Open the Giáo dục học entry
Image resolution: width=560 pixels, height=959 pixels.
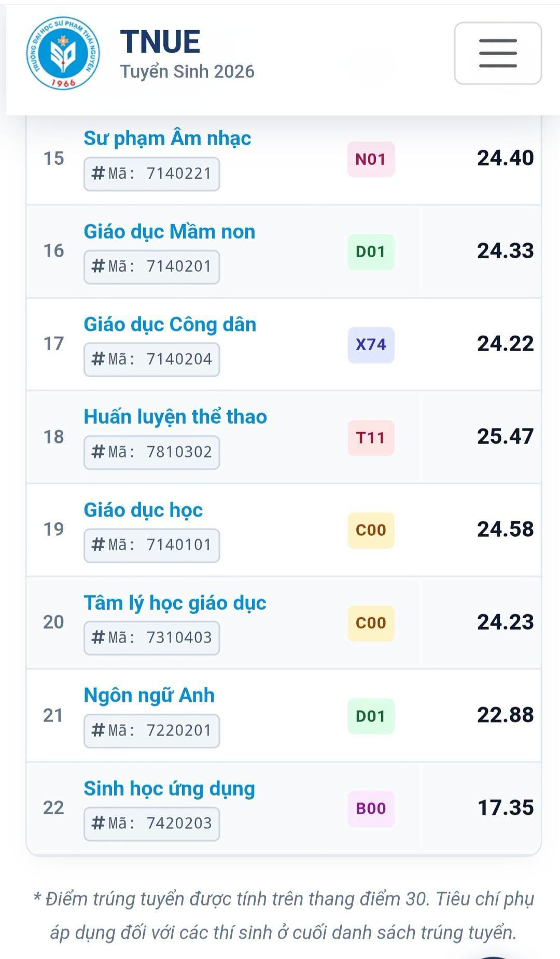click(143, 510)
